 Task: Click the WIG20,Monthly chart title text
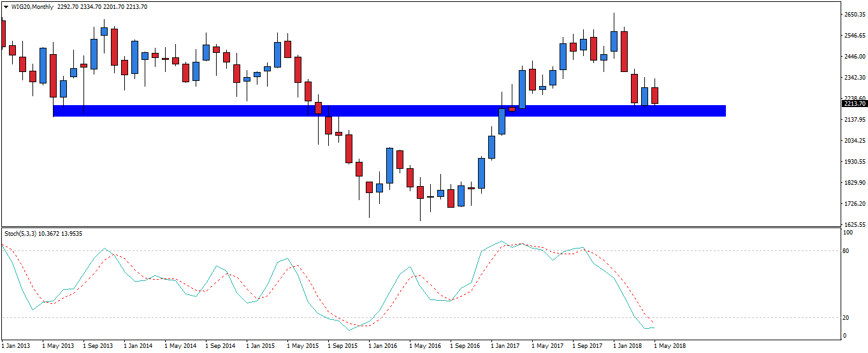31,6
